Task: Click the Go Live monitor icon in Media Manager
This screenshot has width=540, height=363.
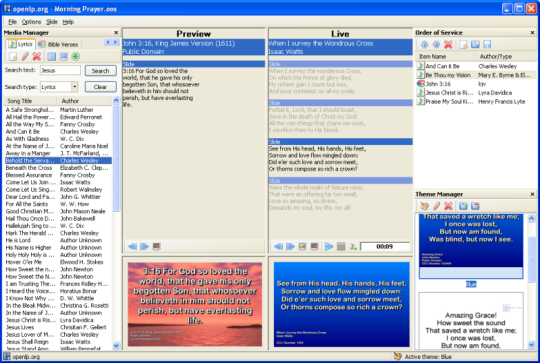Action: (64, 56)
